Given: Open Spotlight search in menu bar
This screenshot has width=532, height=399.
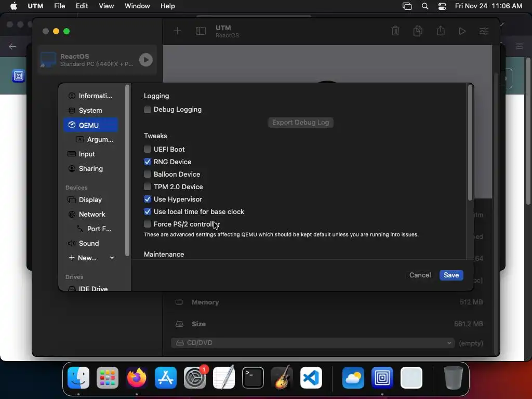Looking at the screenshot, I should (x=425, y=6).
